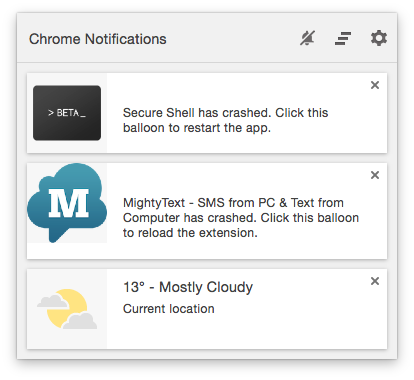Click the Secure Shell BETA app icon
414x380 pixels.
point(67,113)
